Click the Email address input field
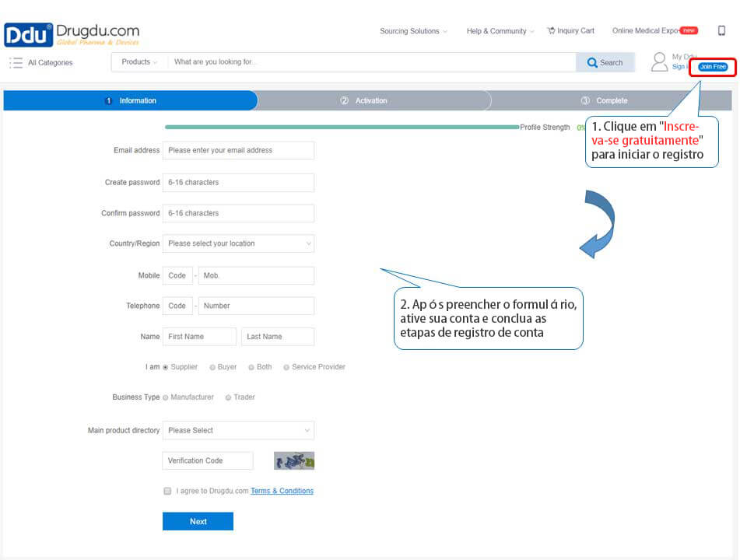Viewport: 740px width, 560px height. 238,150
